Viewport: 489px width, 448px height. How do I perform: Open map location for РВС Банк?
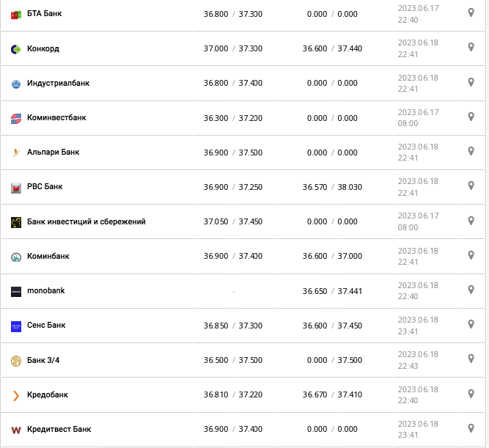coord(471,186)
